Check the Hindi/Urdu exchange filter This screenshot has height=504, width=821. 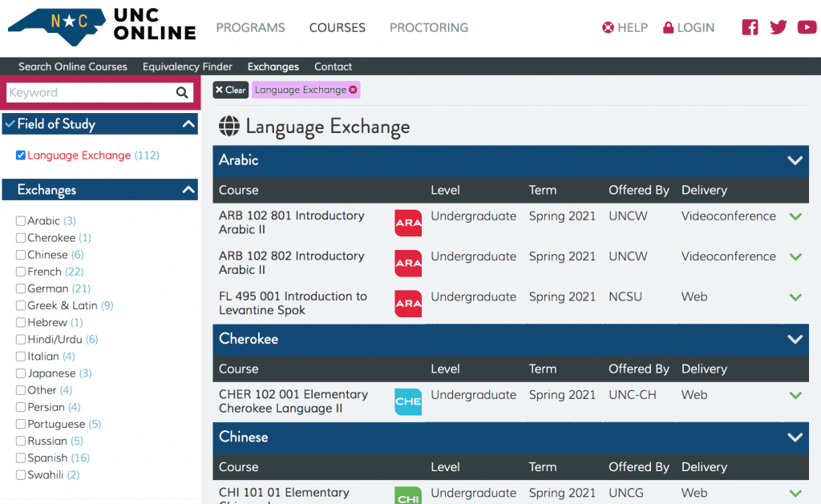(x=20, y=339)
